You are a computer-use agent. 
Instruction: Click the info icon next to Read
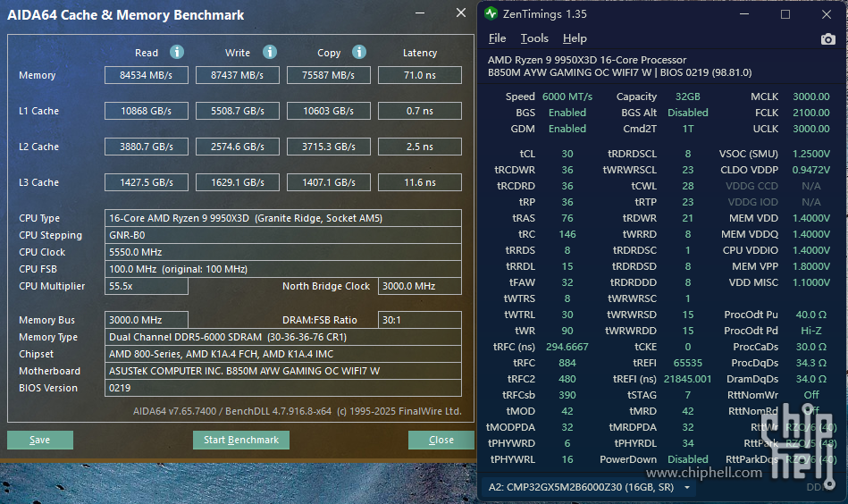(x=177, y=53)
